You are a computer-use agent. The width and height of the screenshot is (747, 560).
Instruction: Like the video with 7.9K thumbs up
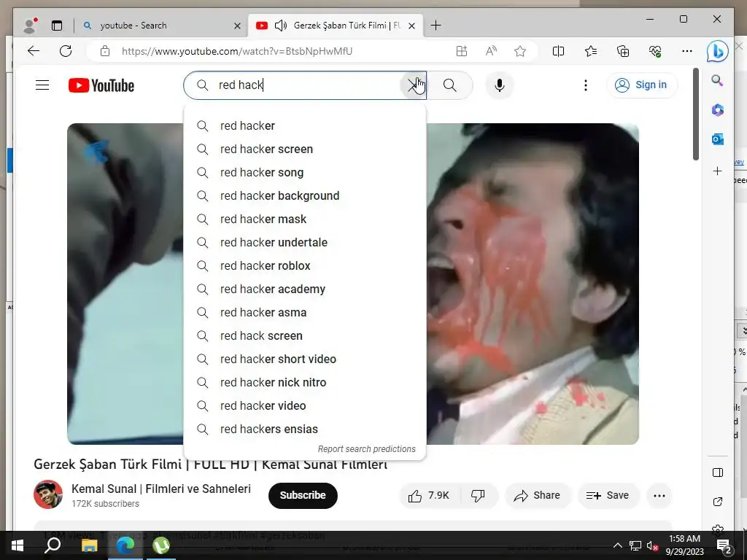[x=429, y=496]
